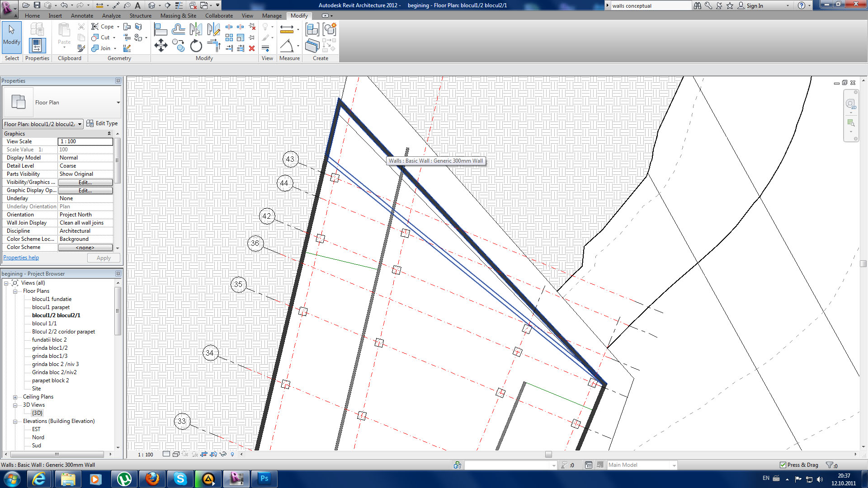
Task: Select the Move tool in Modify panel
Action: 161,45
